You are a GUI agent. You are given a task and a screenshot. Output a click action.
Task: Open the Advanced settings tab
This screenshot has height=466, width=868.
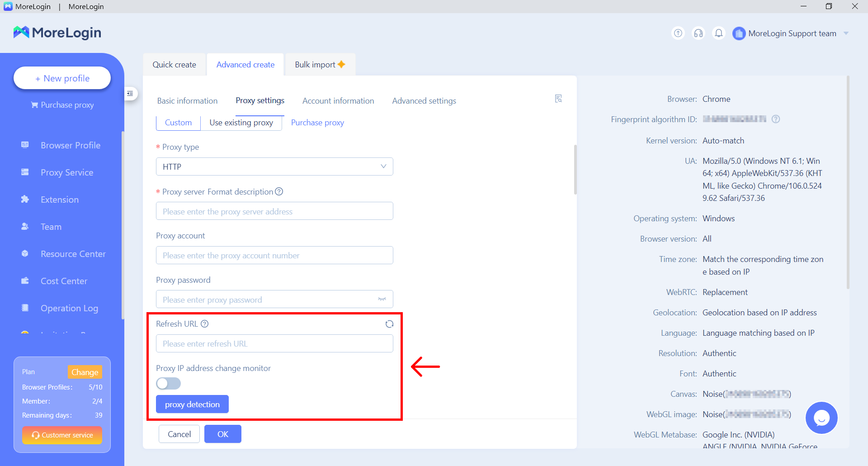(x=424, y=101)
